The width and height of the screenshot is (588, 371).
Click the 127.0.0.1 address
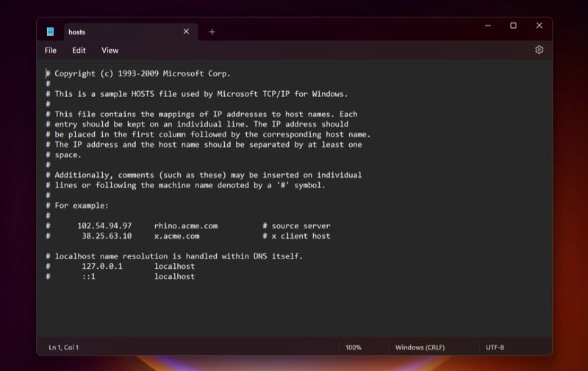[x=102, y=266]
